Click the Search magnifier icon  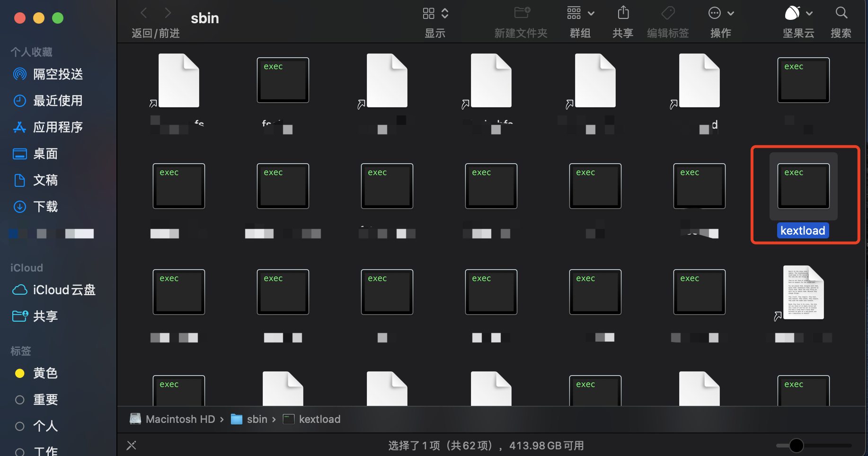(x=841, y=13)
